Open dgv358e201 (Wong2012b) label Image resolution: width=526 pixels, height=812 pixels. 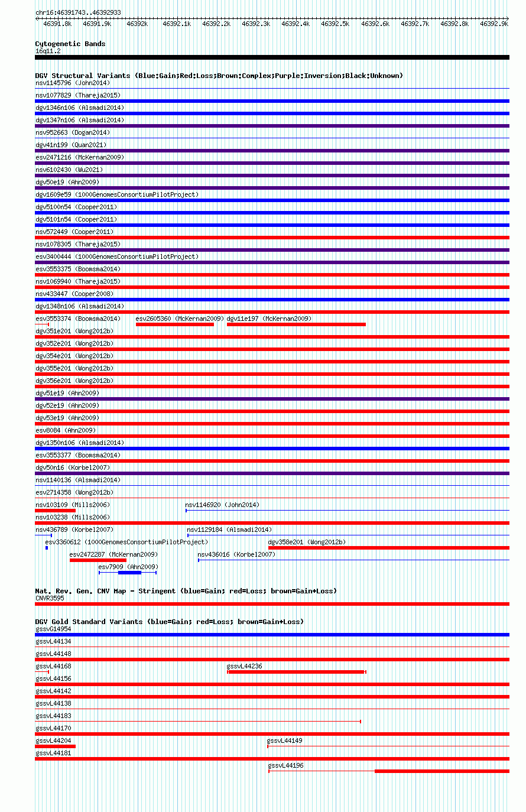click(307, 542)
